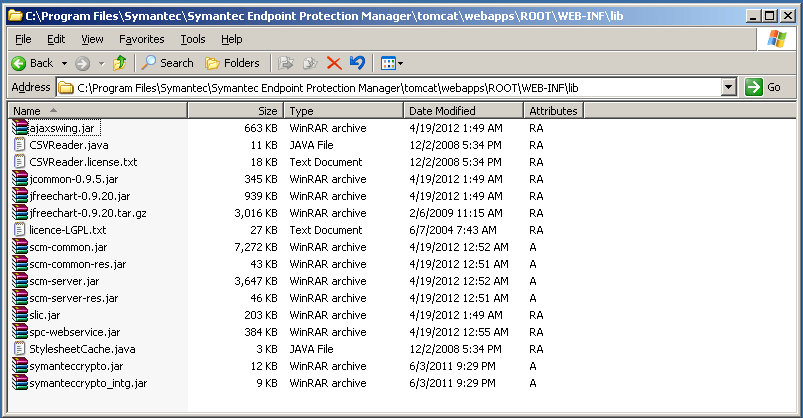This screenshot has width=803, height=418.
Task: Sort by the Name column header
Action: 97,111
